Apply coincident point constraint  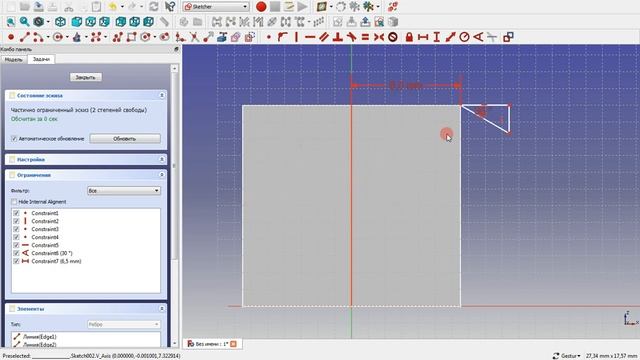click(269, 37)
